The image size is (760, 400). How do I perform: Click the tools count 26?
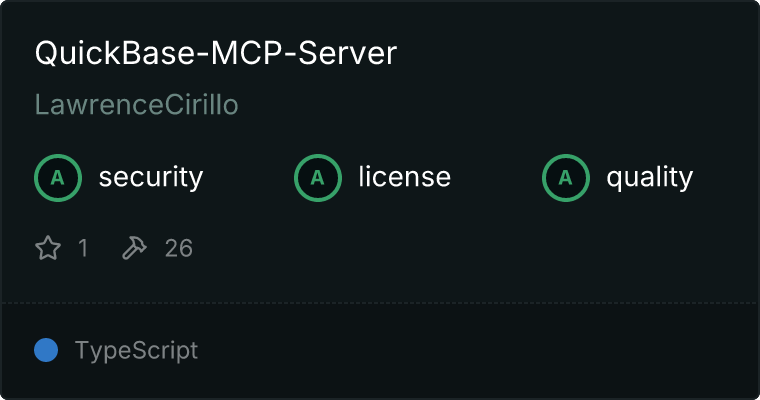tap(178, 248)
